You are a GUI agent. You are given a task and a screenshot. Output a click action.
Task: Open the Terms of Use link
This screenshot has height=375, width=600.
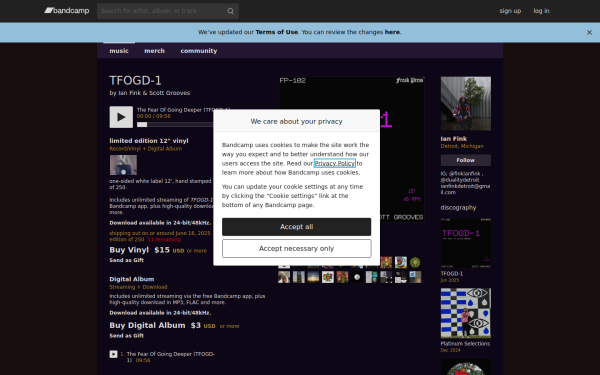point(276,32)
